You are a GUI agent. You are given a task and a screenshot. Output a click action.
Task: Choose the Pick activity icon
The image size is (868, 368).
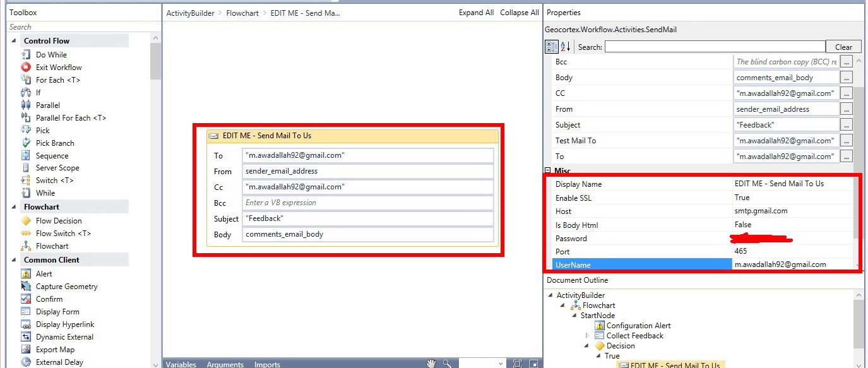[x=26, y=130]
